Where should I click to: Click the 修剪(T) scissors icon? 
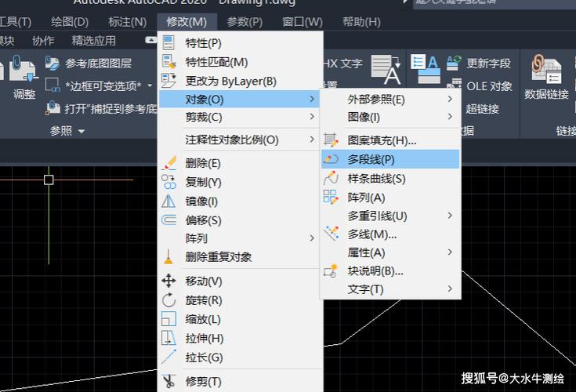pyautogui.click(x=168, y=381)
